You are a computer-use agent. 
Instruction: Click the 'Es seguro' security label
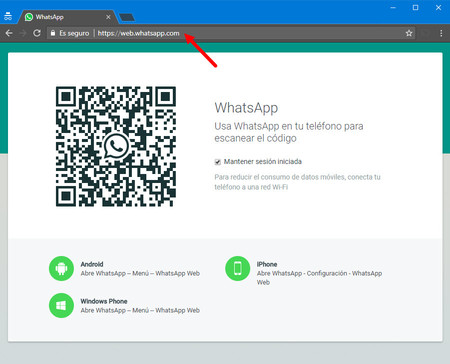click(x=74, y=33)
